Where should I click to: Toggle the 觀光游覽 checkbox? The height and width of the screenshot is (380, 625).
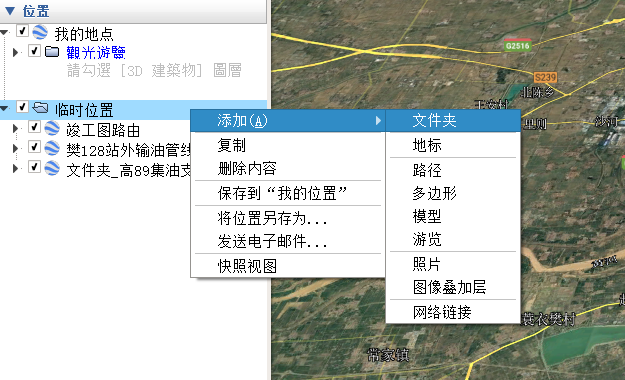(34, 51)
